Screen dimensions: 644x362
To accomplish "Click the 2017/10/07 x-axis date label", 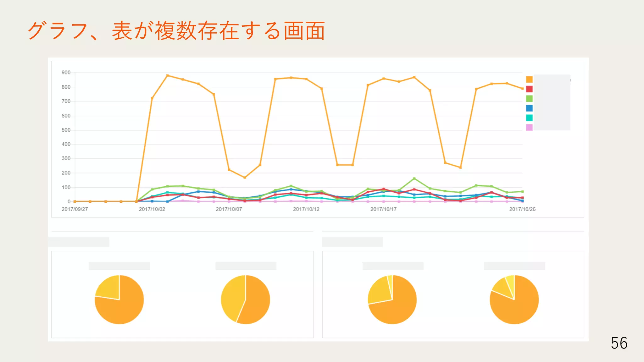I will coord(229,209).
